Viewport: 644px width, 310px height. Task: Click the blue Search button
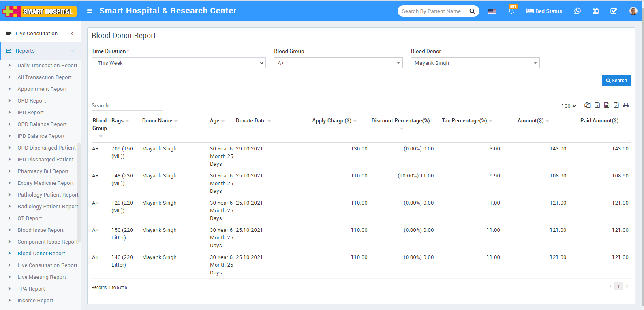click(x=616, y=80)
